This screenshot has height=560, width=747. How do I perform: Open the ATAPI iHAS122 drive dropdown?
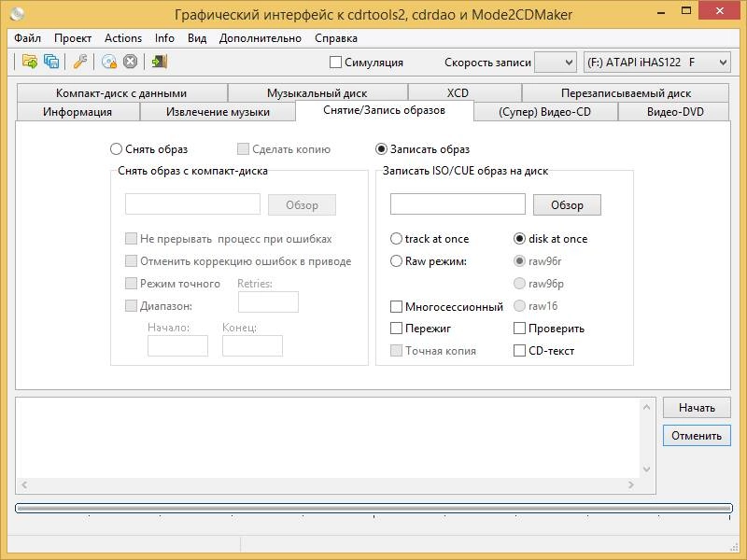pyautogui.click(x=657, y=63)
